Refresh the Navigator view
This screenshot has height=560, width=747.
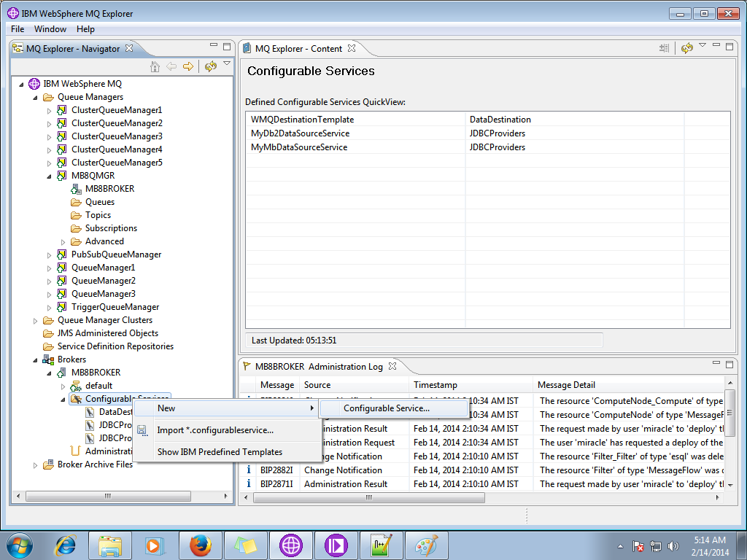point(211,66)
